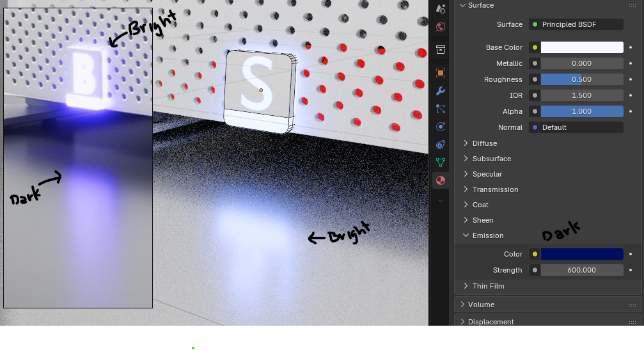Viewport: 644px width, 350px height.
Task: Expand the Thin Film subpanel
Action: coord(466,285)
